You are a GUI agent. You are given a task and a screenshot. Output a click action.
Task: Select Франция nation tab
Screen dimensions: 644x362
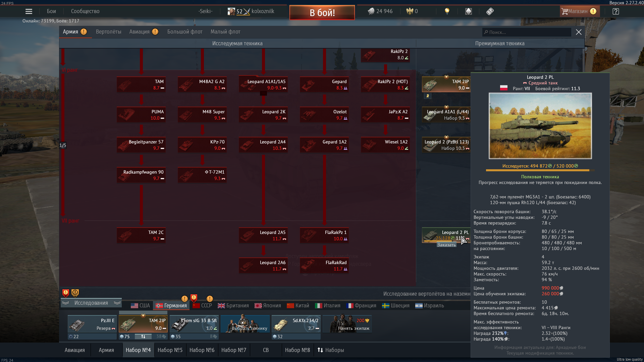point(361,306)
